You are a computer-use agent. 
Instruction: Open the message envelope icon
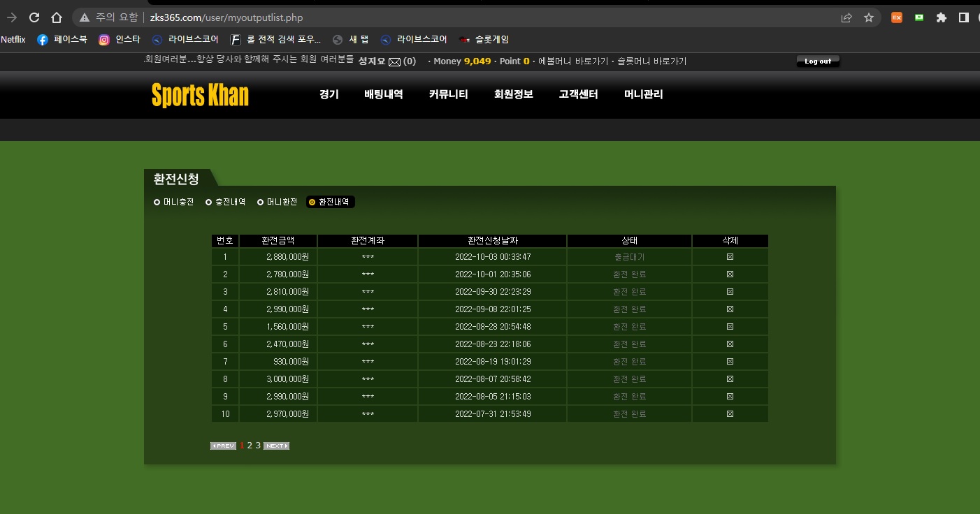click(x=394, y=61)
